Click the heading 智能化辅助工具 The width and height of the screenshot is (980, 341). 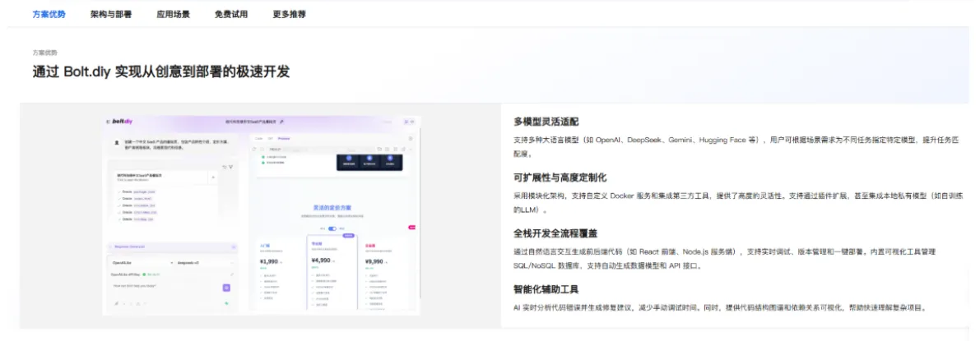546,289
